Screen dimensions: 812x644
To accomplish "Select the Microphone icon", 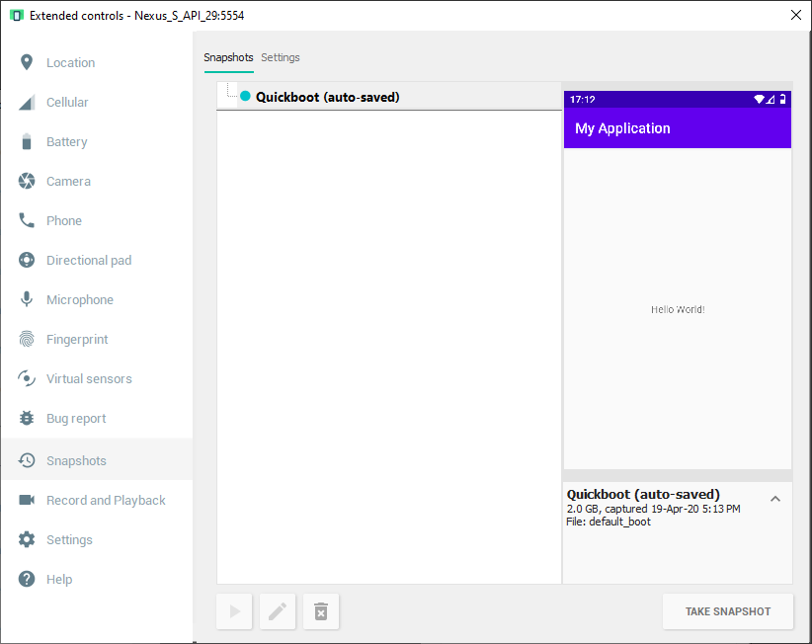I will click(27, 300).
